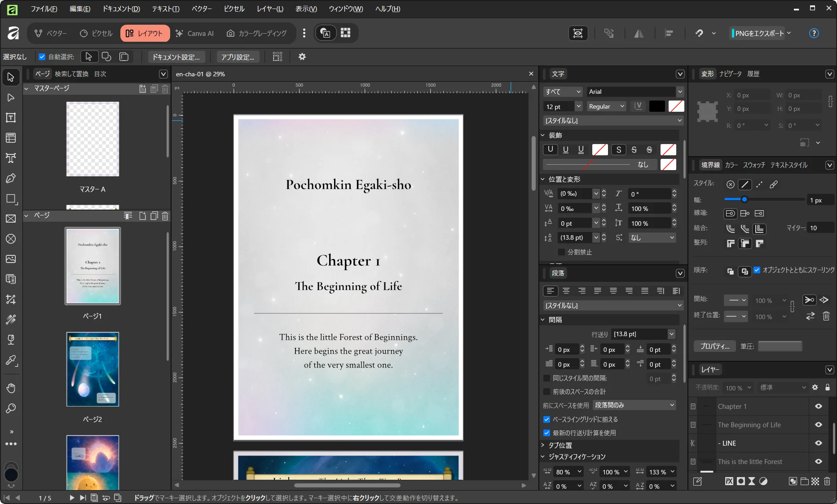The height and width of the screenshot is (504, 837).
Task: Select the Pen tool
Action: [x=11, y=178]
